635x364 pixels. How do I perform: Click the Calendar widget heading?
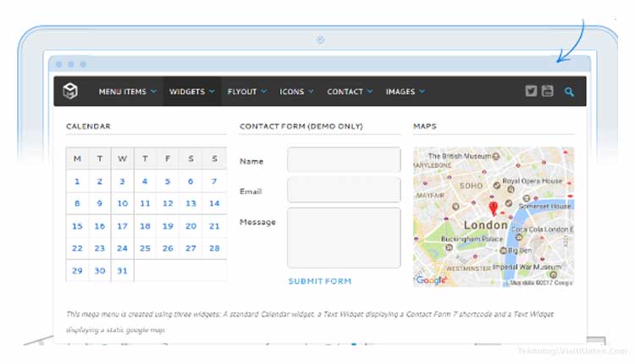pos(88,126)
